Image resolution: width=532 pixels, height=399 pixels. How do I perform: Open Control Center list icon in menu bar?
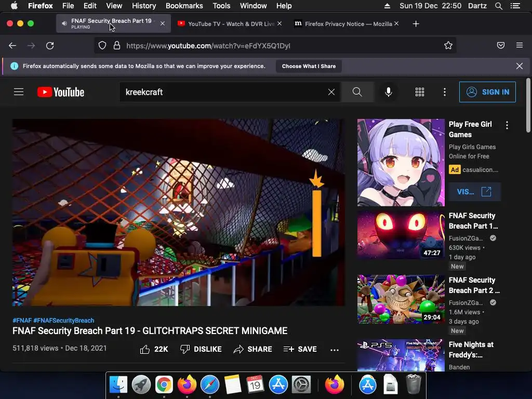click(x=515, y=6)
